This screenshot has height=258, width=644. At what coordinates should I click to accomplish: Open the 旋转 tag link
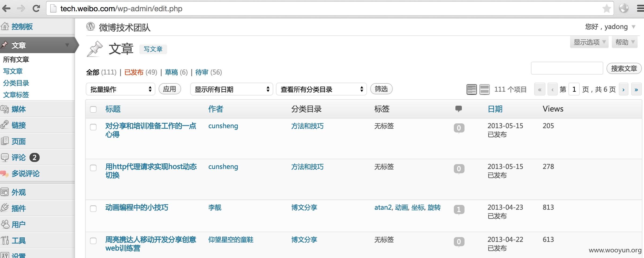(434, 207)
